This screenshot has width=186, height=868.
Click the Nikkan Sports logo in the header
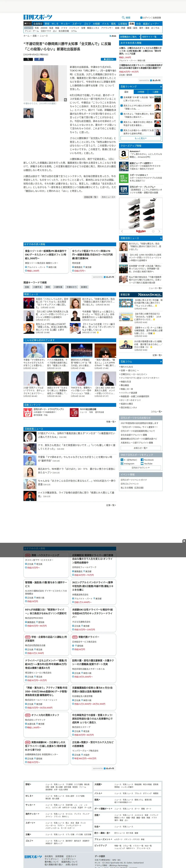[38, 17]
